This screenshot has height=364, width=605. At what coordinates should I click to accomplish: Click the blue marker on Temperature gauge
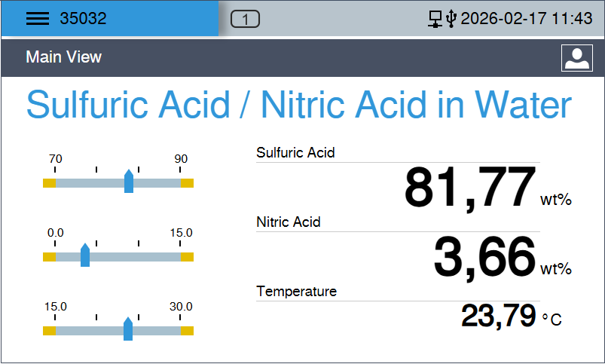click(x=128, y=329)
